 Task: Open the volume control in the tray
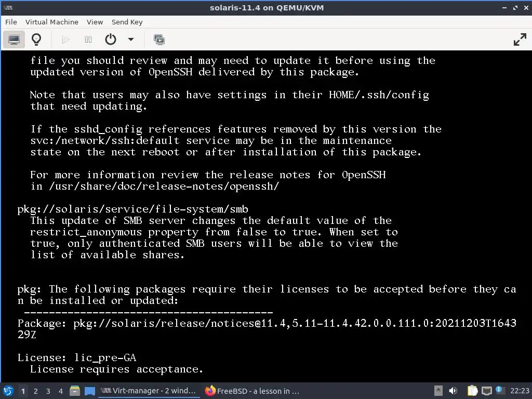(453, 391)
